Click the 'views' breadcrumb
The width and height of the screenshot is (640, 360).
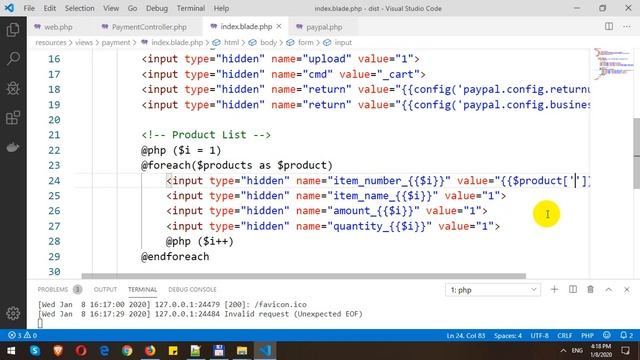click(84, 42)
